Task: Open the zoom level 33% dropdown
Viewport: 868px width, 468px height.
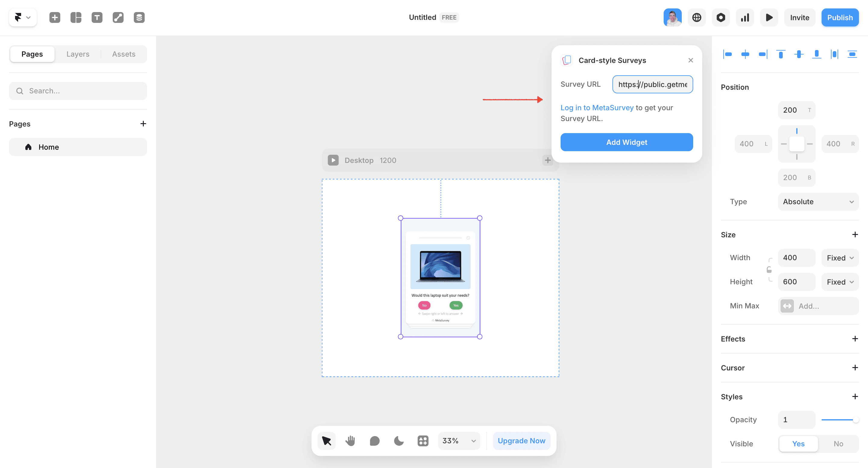Action: [x=459, y=440]
